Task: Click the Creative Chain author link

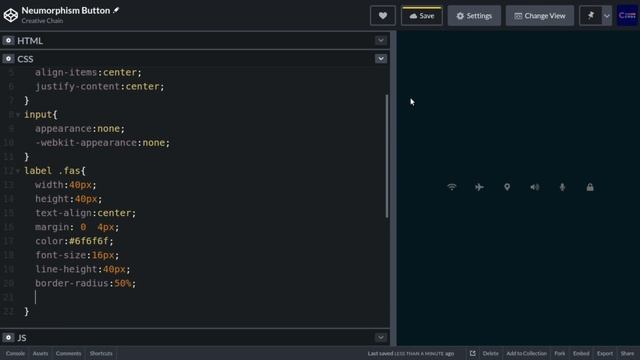Action: coord(42,21)
